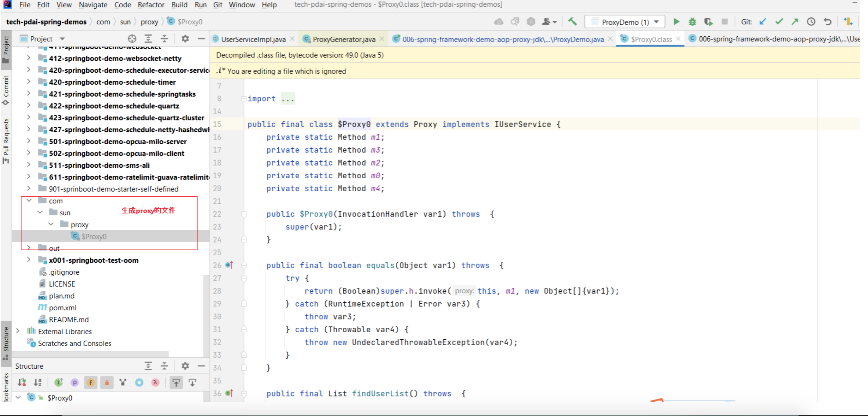Screen dimensions: 868x416
Task: Open the ProxyDemo (1) run configuration dropdown
Action: coord(625,22)
